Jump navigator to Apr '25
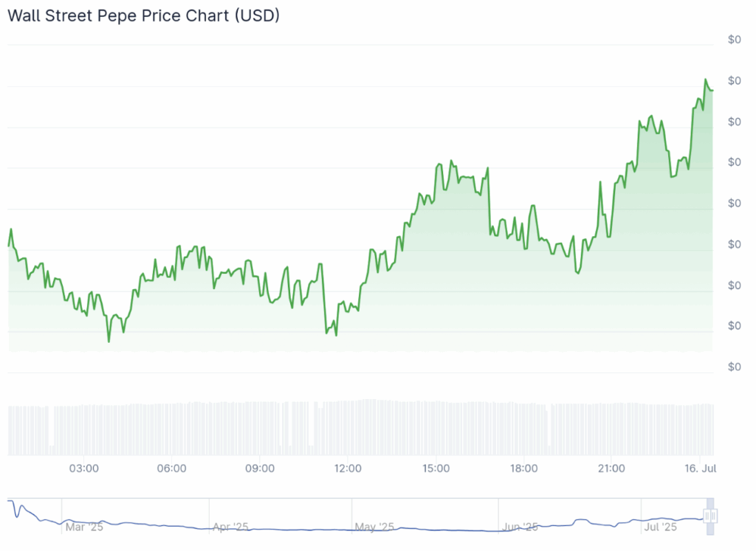756x551 pixels. pos(230,527)
